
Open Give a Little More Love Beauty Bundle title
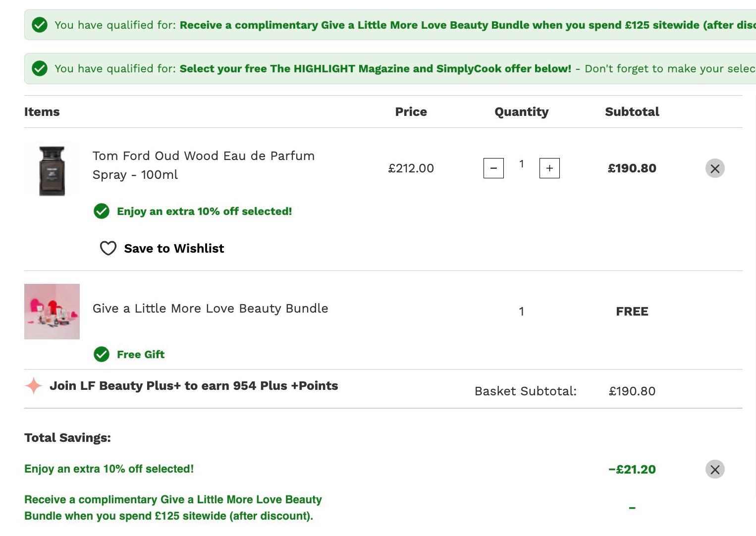click(210, 308)
